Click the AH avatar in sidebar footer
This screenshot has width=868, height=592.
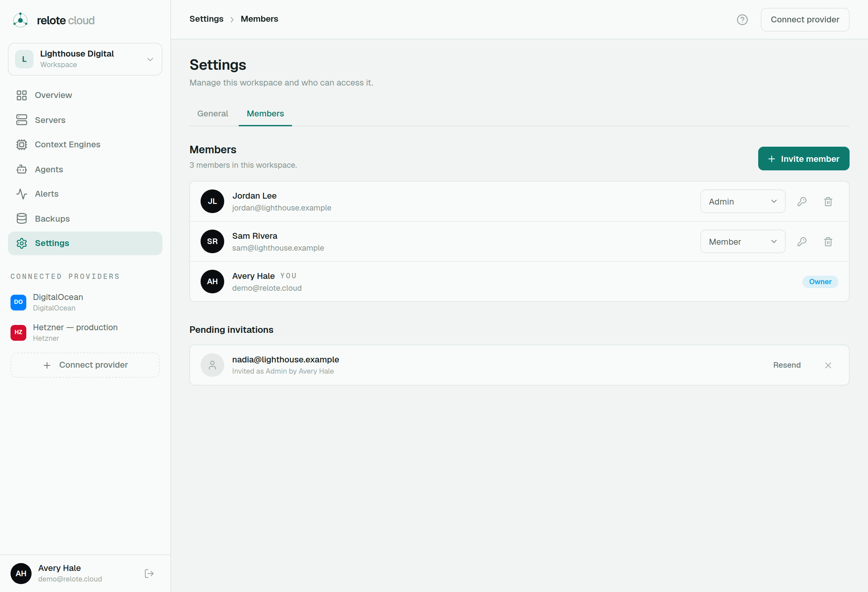21,573
